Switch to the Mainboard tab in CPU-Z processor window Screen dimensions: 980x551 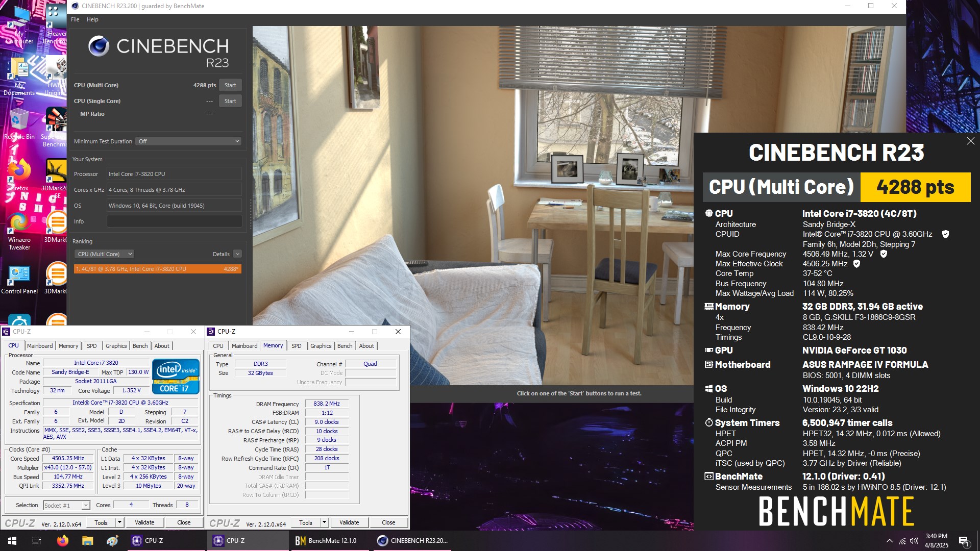40,346
